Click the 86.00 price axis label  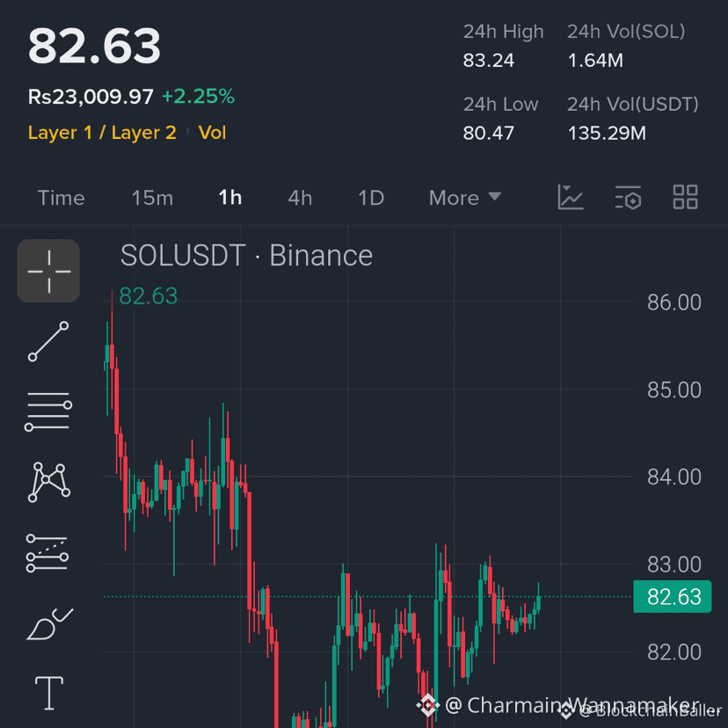pos(674,302)
